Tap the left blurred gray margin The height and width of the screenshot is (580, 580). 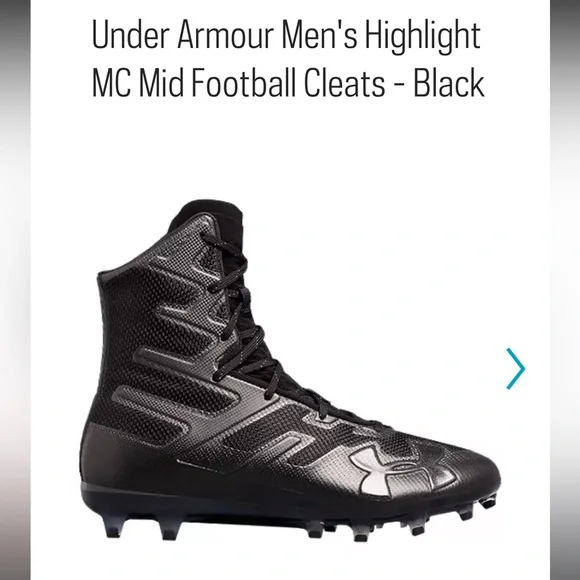point(15,290)
